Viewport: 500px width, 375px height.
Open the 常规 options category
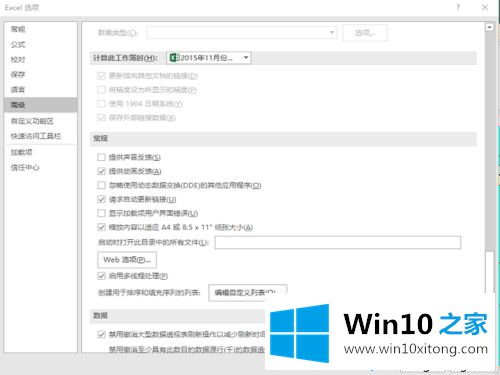click(18, 29)
